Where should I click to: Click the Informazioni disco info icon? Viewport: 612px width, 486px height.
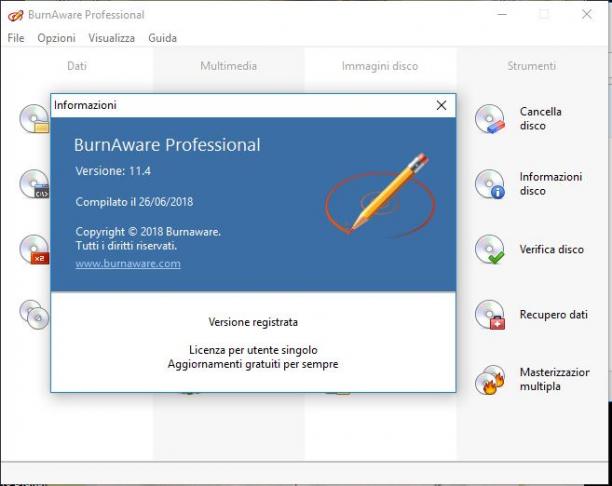pyautogui.click(x=490, y=184)
